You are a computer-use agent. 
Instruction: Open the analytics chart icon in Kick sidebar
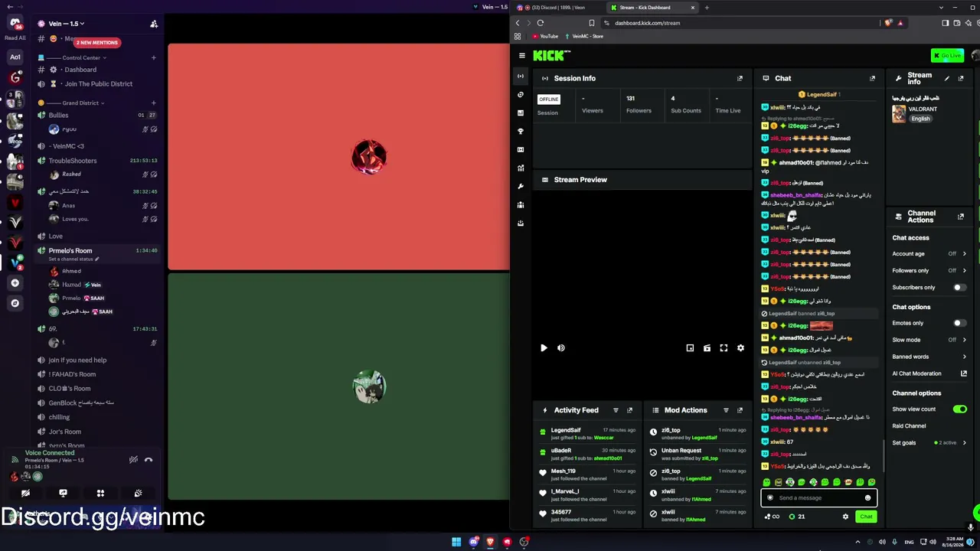(x=521, y=168)
